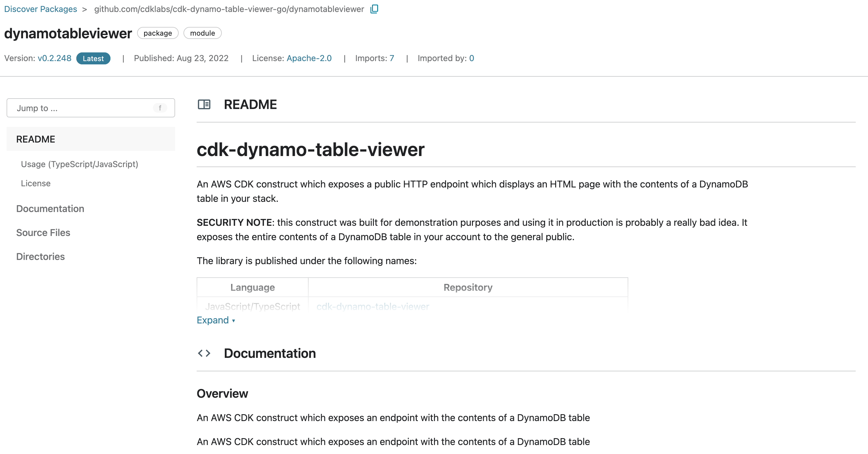Viewport: 868px width, 454px height.
Task: Open Apache-2.0 license link
Action: (309, 58)
